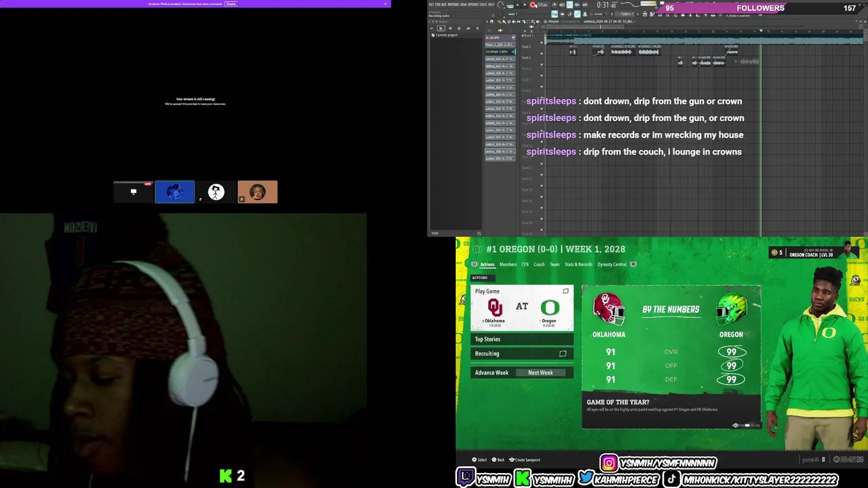The width and height of the screenshot is (868, 488).
Task: Click the TikTok icon in stream overlay
Action: pos(671,479)
